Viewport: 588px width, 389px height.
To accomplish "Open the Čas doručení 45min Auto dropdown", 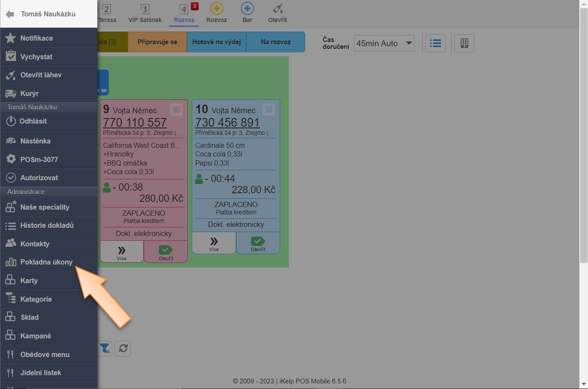I will 384,43.
